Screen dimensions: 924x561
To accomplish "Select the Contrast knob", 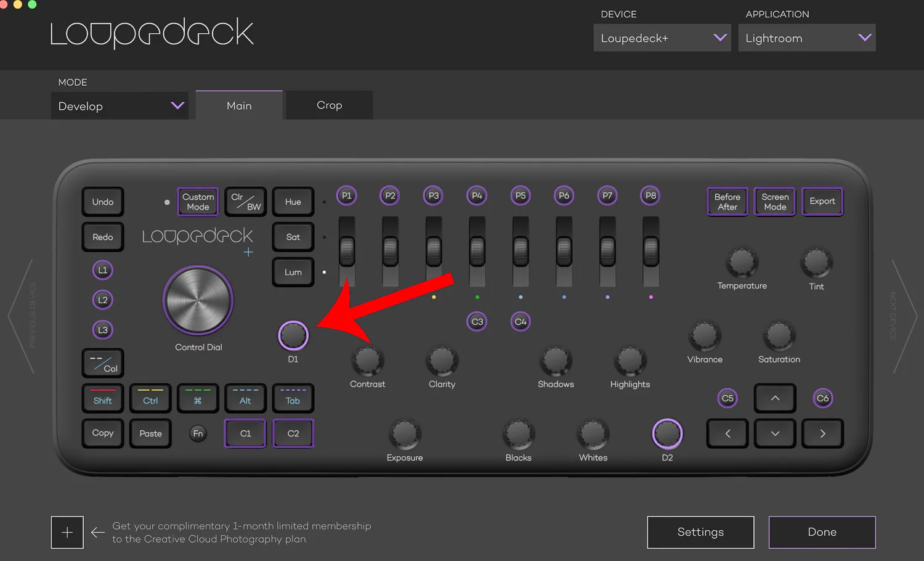I will [x=367, y=361].
